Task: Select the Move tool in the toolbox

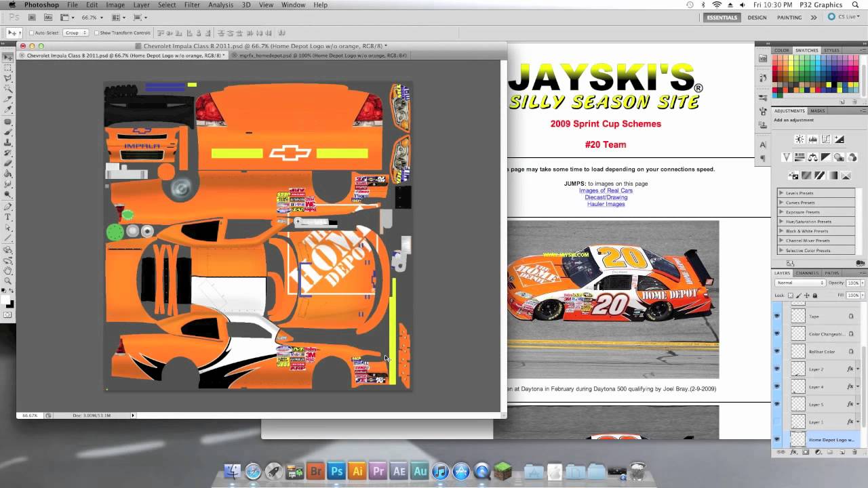Action: (7, 58)
